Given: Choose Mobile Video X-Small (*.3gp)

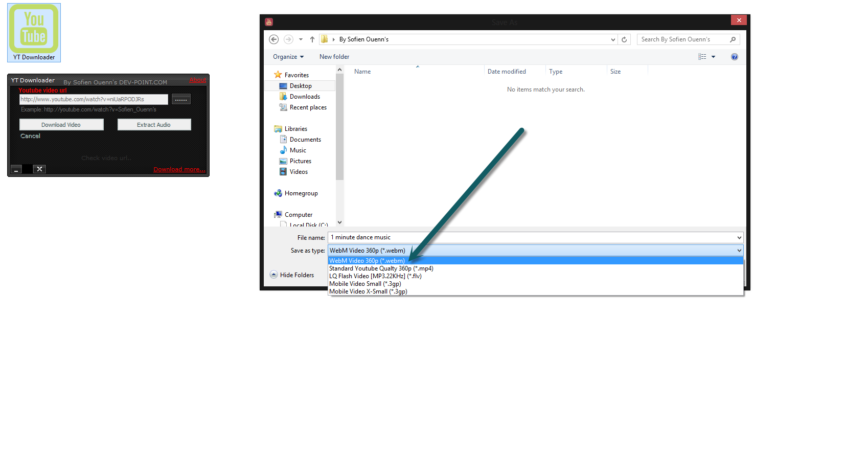Looking at the screenshot, I should [535, 291].
